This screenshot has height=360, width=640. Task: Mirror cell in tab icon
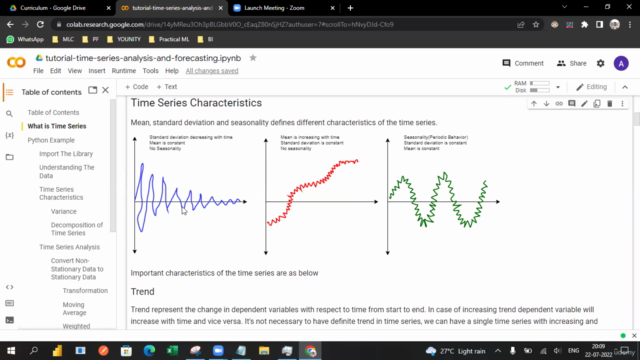[x=597, y=104]
